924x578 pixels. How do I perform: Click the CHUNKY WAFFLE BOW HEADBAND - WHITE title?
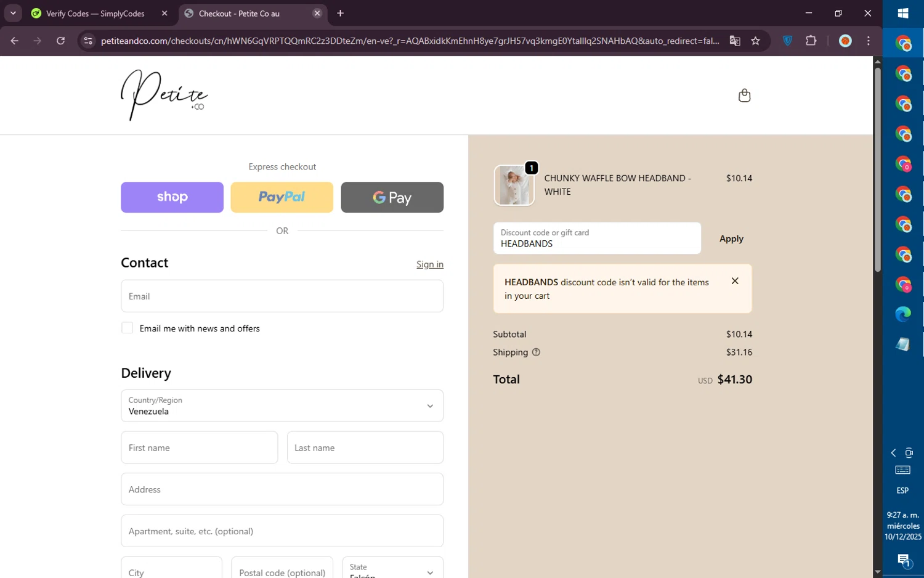[617, 185]
